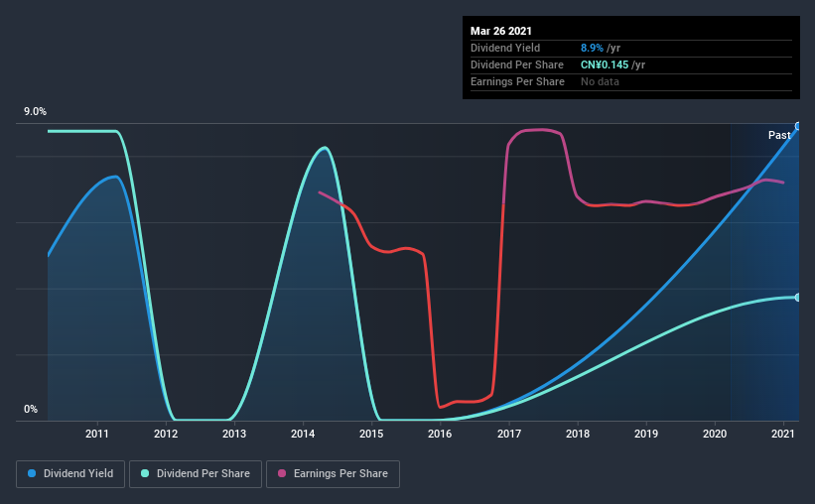
Task: Toggle the Earnings Per Share series
Action: (333, 474)
